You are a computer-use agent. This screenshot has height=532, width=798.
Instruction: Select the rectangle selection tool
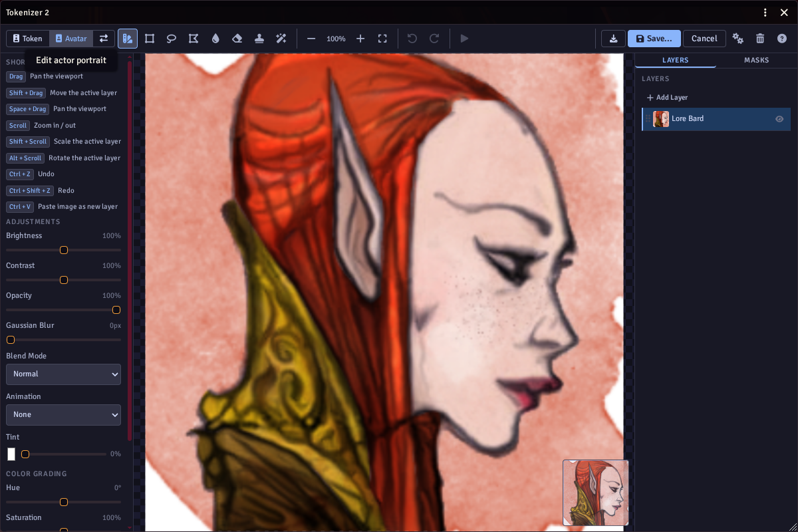tap(150, 39)
